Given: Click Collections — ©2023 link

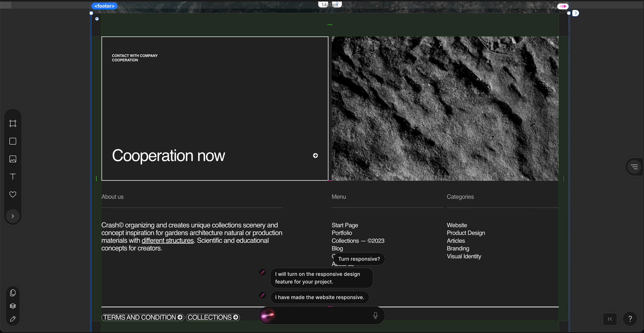Looking at the screenshot, I should tap(358, 241).
